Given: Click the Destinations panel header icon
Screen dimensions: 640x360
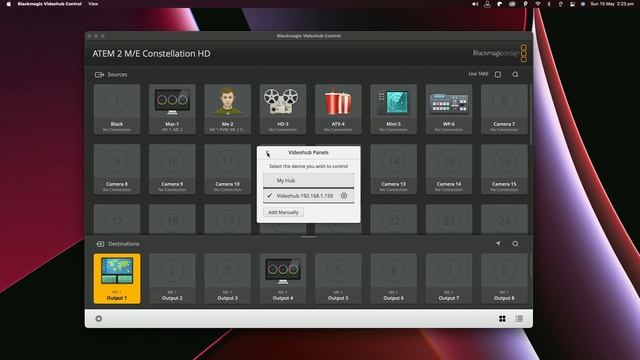Looking at the screenshot, I should (100, 244).
